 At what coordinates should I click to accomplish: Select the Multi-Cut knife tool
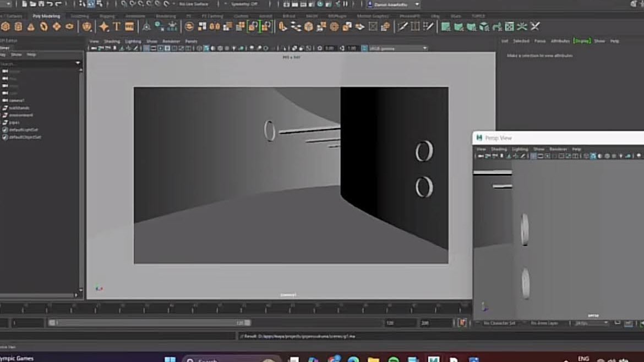coord(402,26)
